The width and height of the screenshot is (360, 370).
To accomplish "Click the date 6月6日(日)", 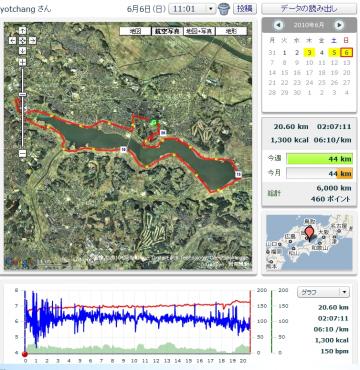I will tap(146, 9).
